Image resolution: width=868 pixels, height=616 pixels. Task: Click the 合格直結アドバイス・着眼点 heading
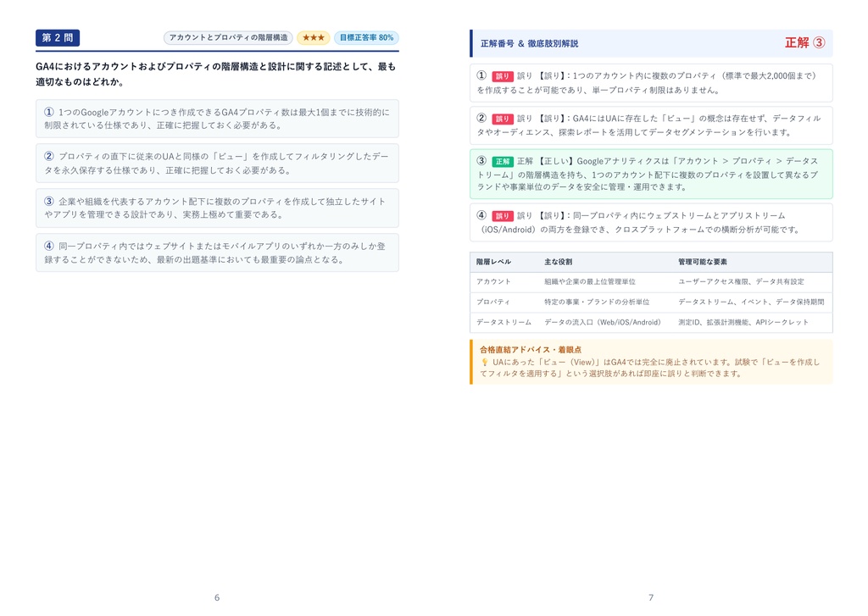531,350
